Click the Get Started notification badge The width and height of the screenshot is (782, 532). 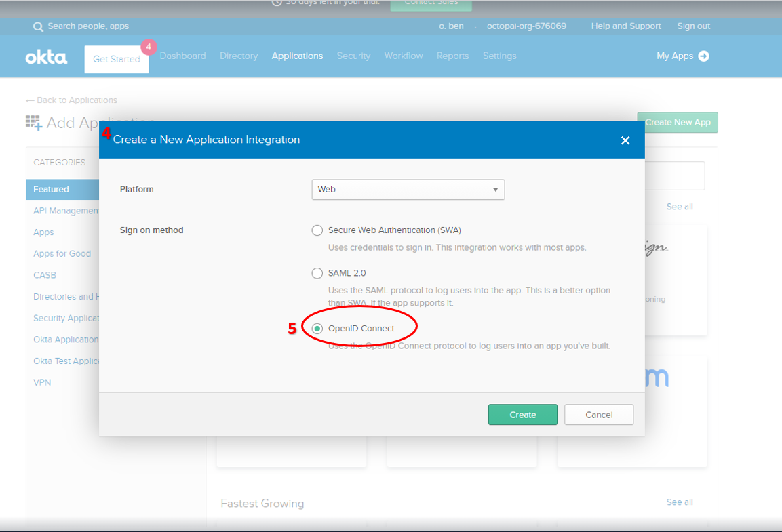149,47
